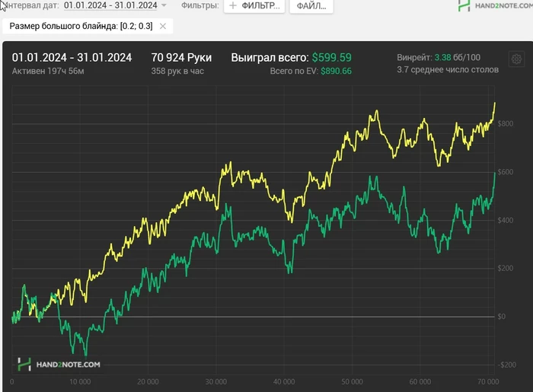Viewport: 533px width, 392px height.
Task: Click the $400 y-axis label
Action: (506, 220)
